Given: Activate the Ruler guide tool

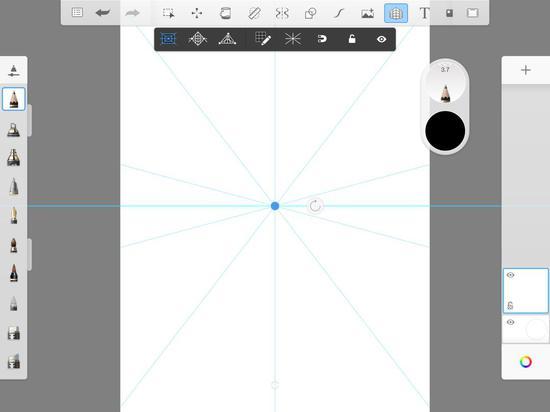Looking at the screenshot, I should tap(254, 13).
